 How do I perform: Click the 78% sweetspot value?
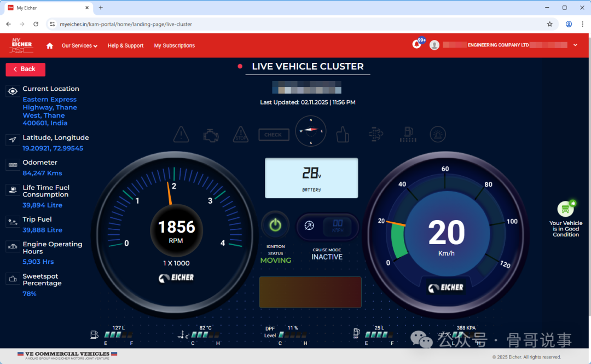(x=30, y=294)
